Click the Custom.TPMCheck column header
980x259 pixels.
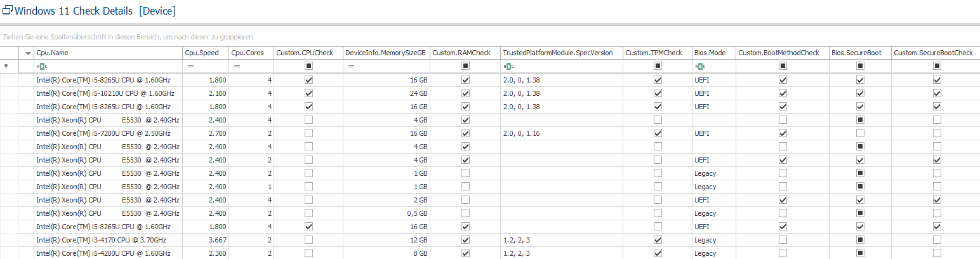tap(658, 53)
